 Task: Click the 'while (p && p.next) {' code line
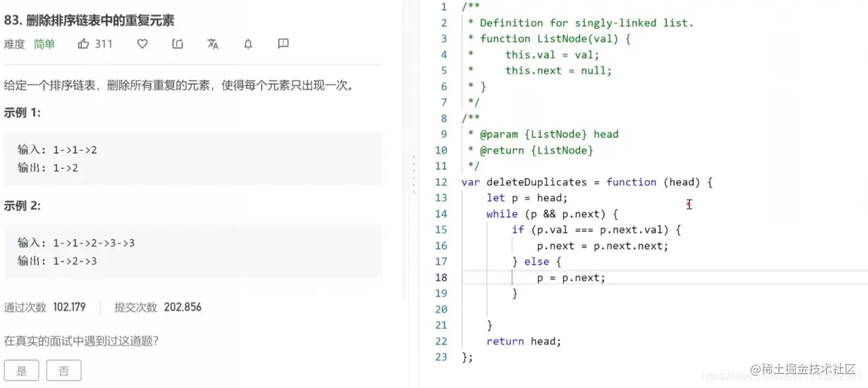(x=552, y=214)
